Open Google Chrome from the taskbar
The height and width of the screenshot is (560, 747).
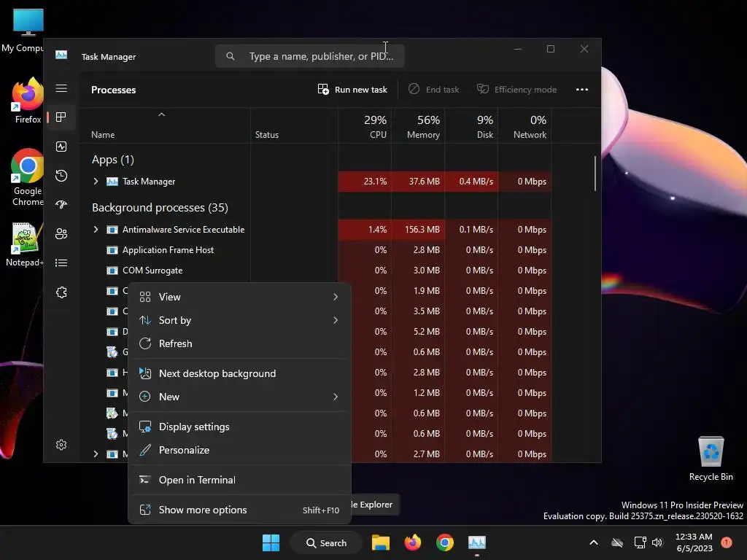pyautogui.click(x=444, y=542)
